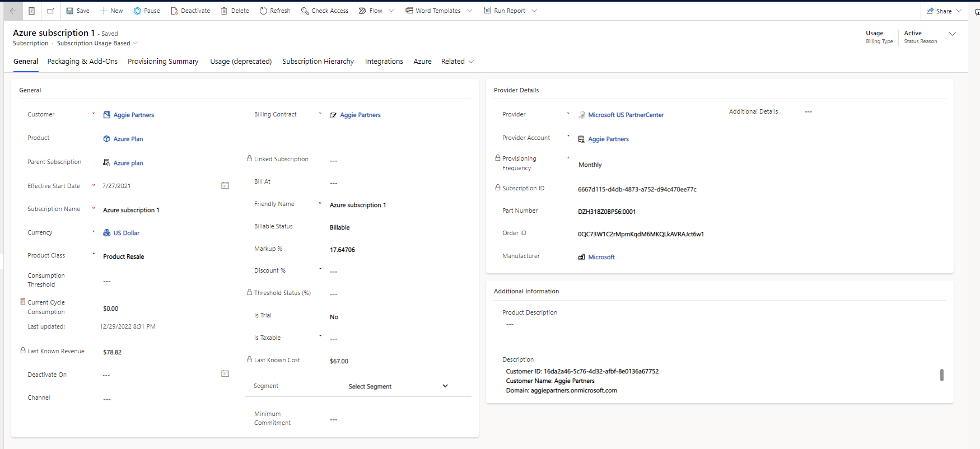Share this record
Image resolution: width=980 pixels, height=449 pixels.
pyautogui.click(x=939, y=11)
